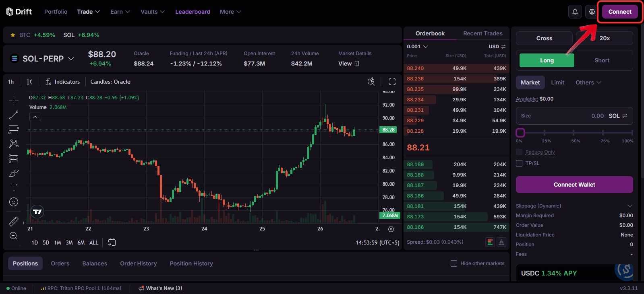Select the trend line drawing tool

click(14, 115)
